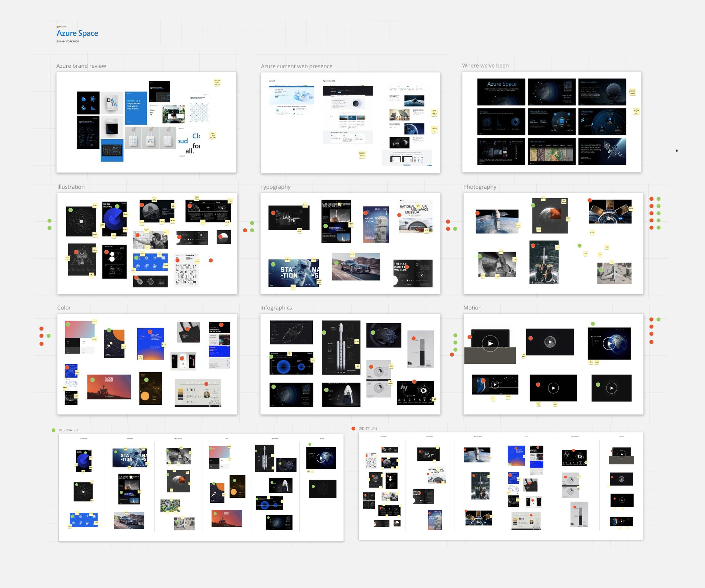Click the DIDN'T LIKE legend label
705x588 pixels.
(368, 429)
